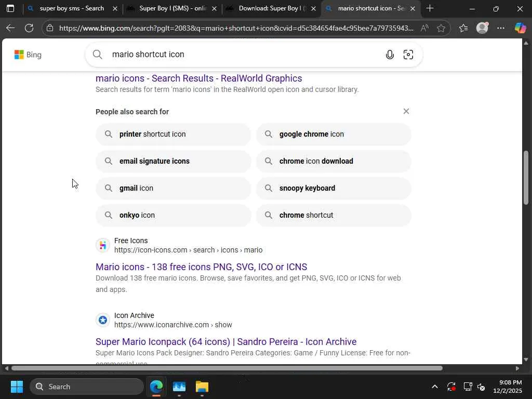Click the scroll up arrow of page
This screenshot has height=399, width=532.
pos(526,43)
